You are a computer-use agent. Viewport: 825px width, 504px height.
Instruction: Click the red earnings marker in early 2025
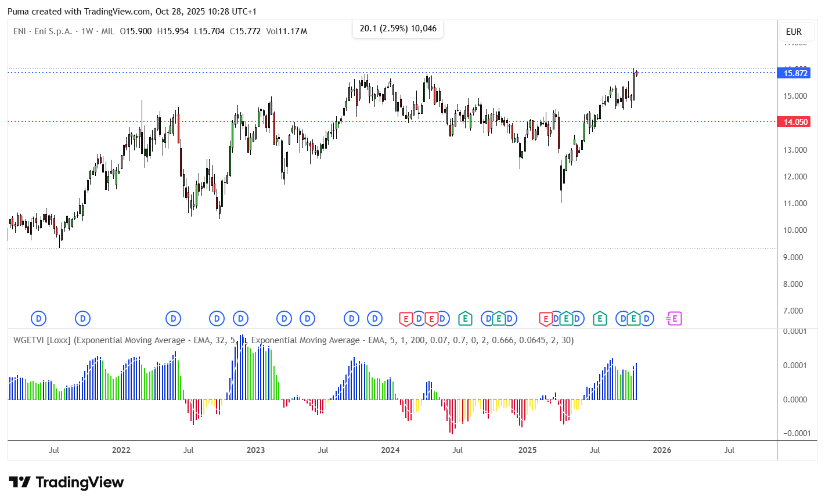pyautogui.click(x=546, y=318)
